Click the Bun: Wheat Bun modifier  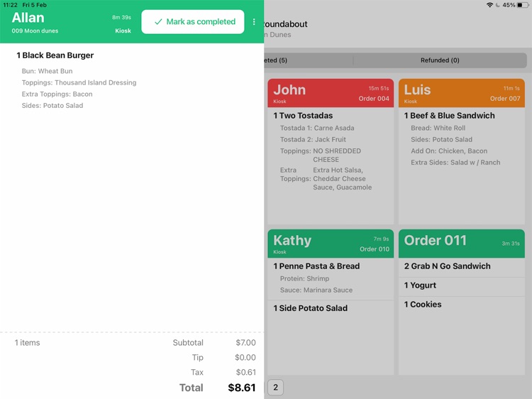pos(47,71)
